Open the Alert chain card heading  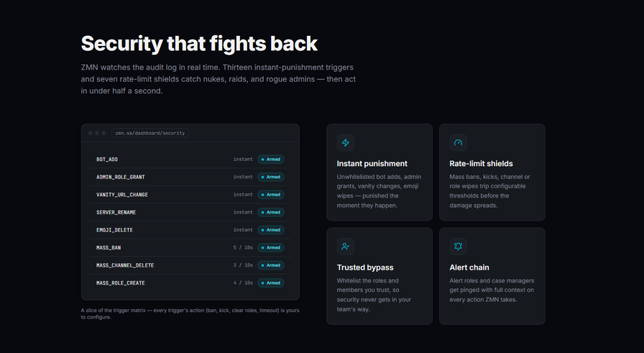[469, 267]
